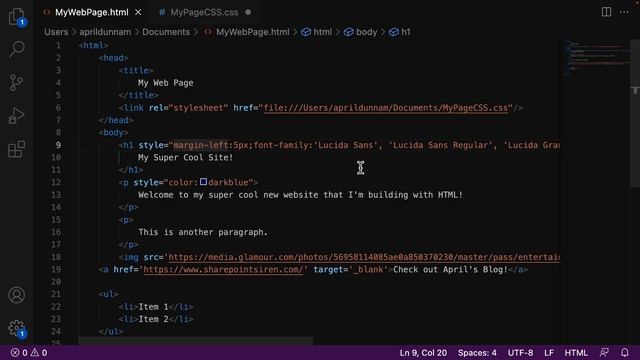Click the text 'This is another paragraph.'

click(x=203, y=232)
